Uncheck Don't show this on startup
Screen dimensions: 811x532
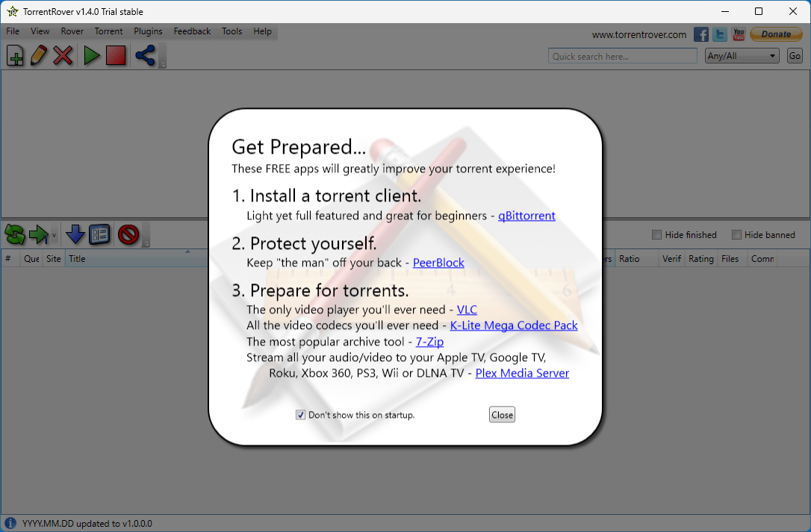pos(300,415)
